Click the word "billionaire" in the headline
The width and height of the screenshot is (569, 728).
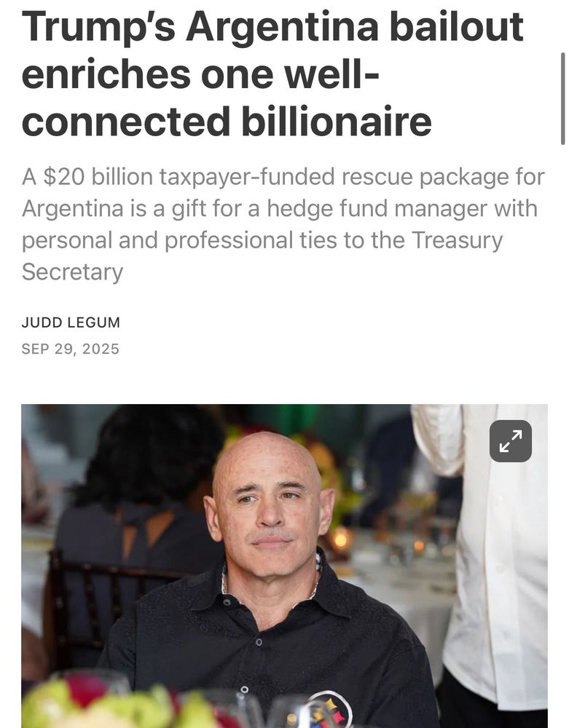[x=337, y=121]
